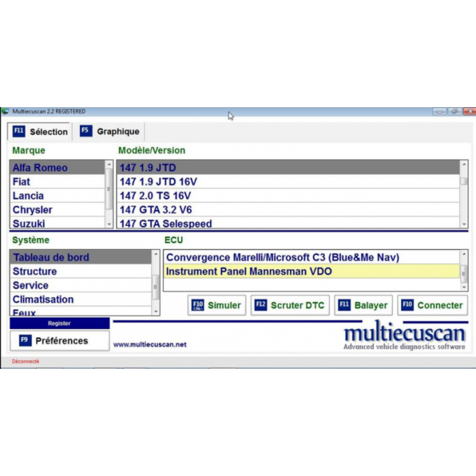Click the F9 icon beside Préférences
476x476 pixels.
point(25,340)
